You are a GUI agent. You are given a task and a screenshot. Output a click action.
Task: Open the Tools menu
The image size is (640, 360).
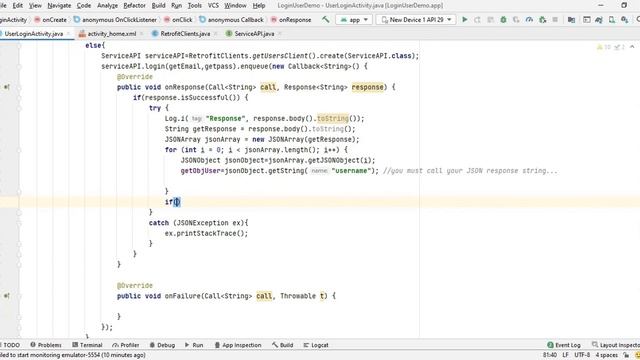[x=195, y=6]
